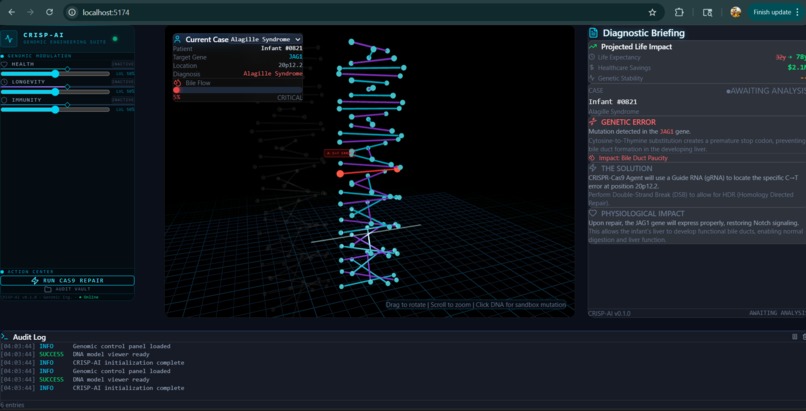Click the AWAITING ANALYSIS case status
This screenshot has height=411, width=806.
click(766, 91)
